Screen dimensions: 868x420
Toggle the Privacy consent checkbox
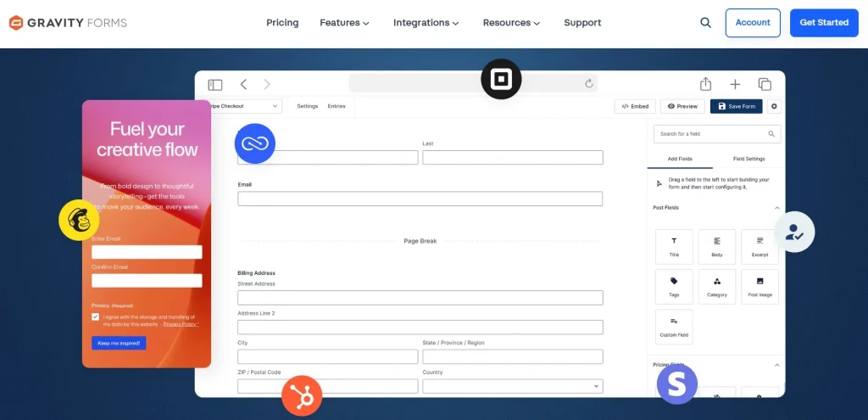(96, 317)
